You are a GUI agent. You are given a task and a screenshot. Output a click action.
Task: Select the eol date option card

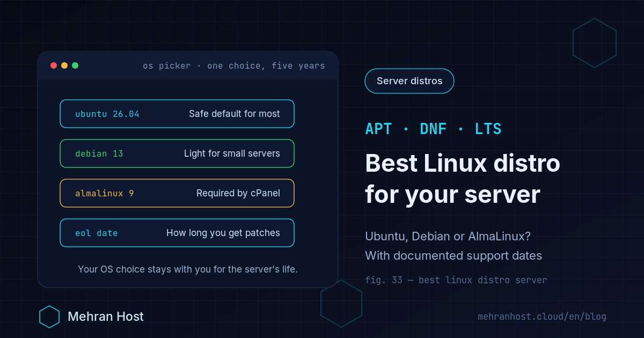[177, 233]
